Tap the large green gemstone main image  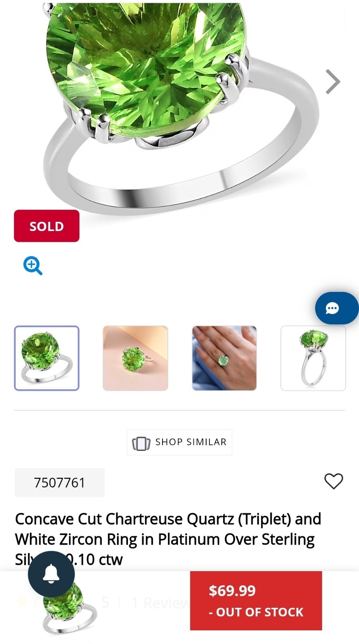(x=173, y=105)
